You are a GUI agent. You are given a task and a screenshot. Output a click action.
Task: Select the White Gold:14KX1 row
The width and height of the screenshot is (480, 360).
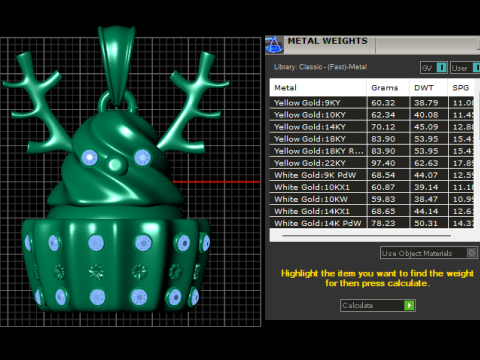(372, 211)
